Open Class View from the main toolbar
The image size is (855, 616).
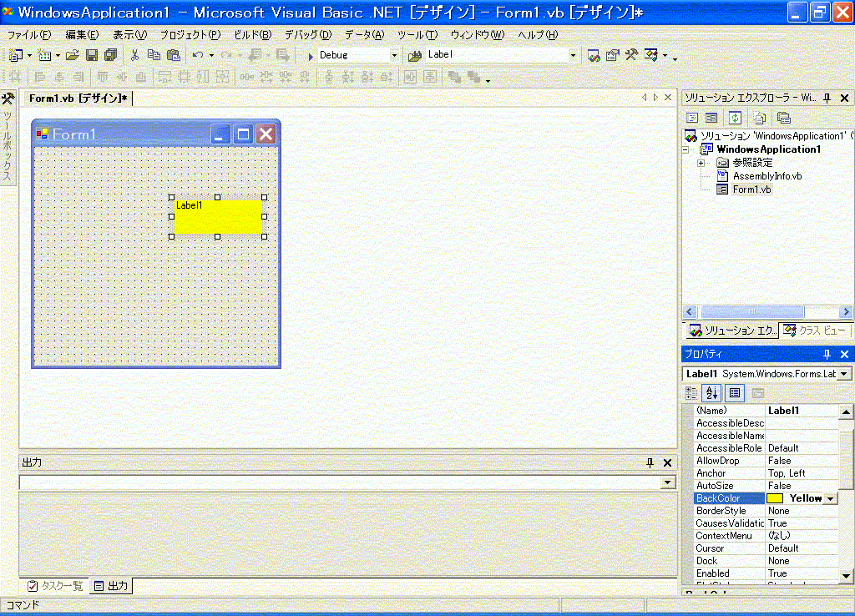(x=651, y=55)
